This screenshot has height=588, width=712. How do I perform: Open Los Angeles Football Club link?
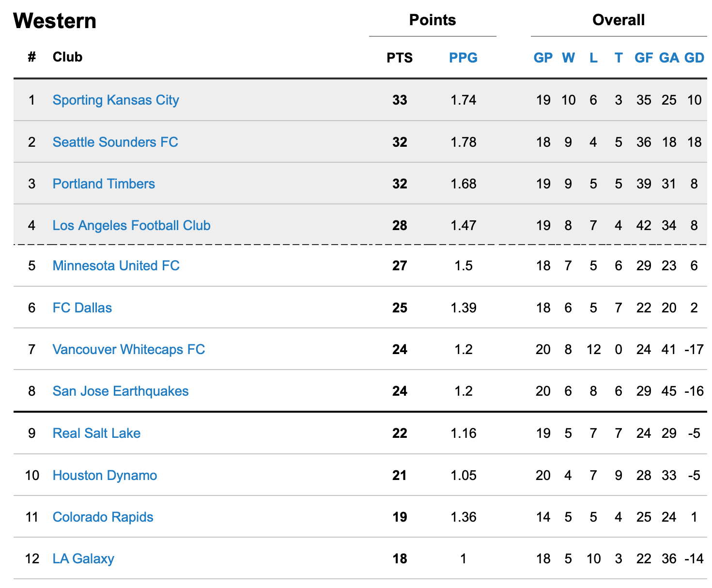click(131, 226)
